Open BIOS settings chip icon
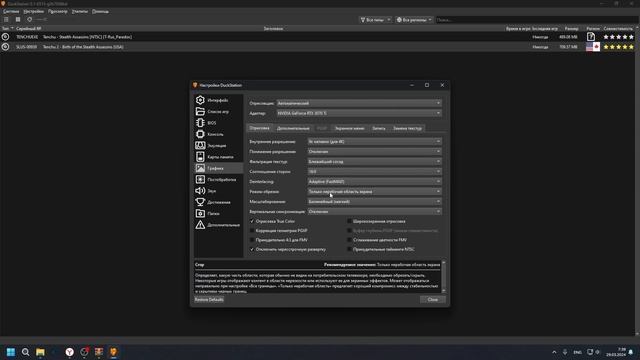 (x=200, y=122)
